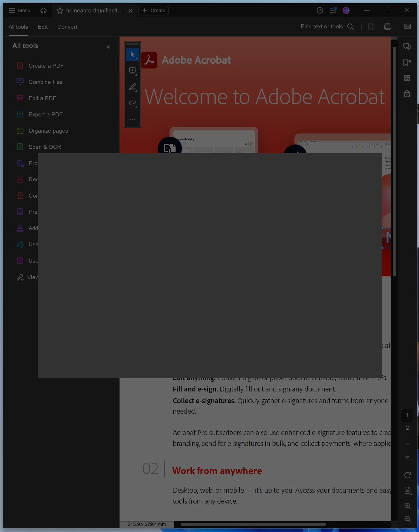Star the homeacrordrunified1 document tab
Screen dimensions: 419x532
[x=60, y=11]
